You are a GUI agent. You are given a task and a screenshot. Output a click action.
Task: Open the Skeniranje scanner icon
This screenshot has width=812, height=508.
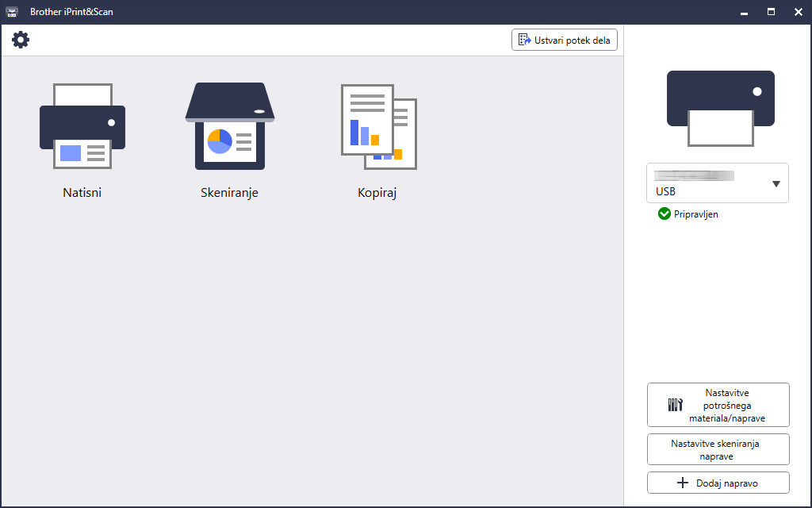coord(230,126)
